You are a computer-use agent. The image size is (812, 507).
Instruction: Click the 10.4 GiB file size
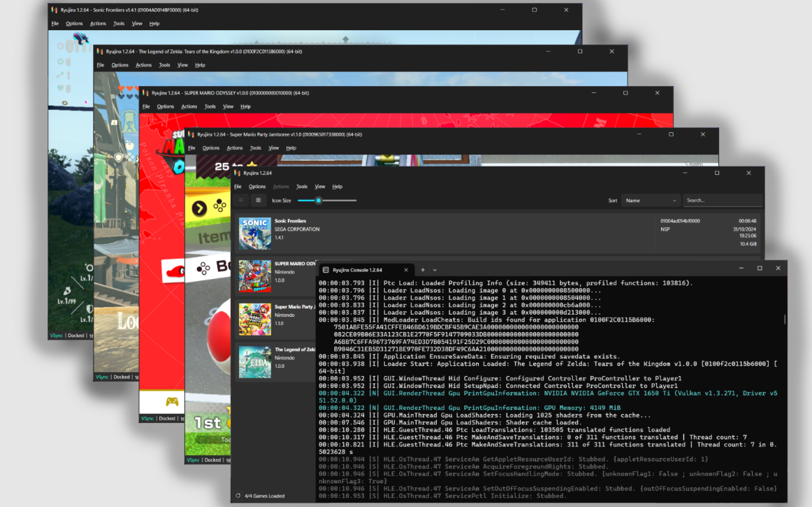748,243
